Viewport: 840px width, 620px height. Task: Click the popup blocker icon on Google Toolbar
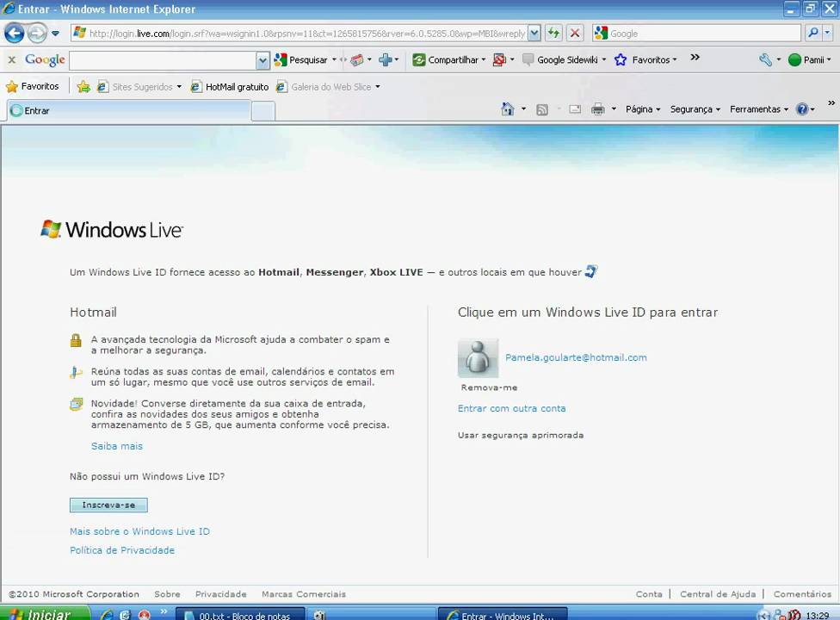click(x=499, y=60)
